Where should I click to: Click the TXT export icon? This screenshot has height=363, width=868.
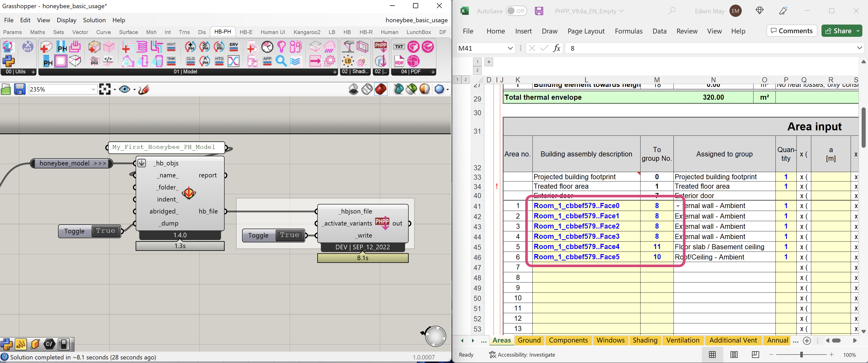pyautogui.click(x=399, y=47)
